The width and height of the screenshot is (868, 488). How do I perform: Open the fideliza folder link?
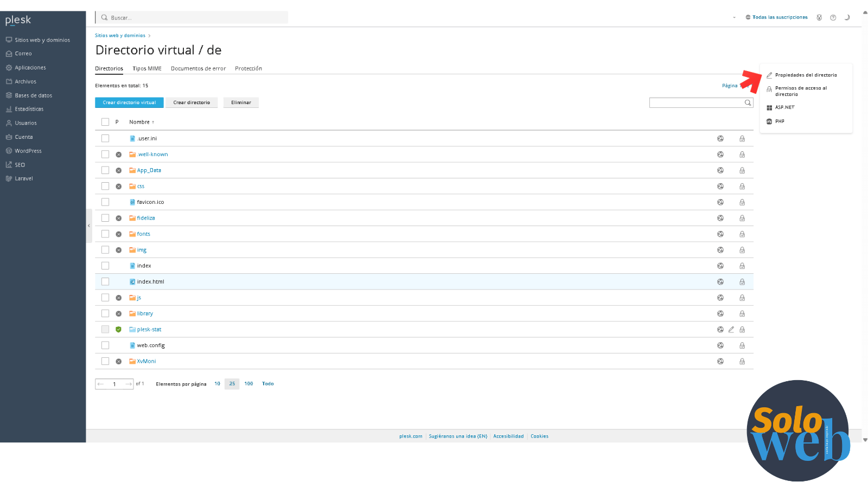click(x=145, y=218)
